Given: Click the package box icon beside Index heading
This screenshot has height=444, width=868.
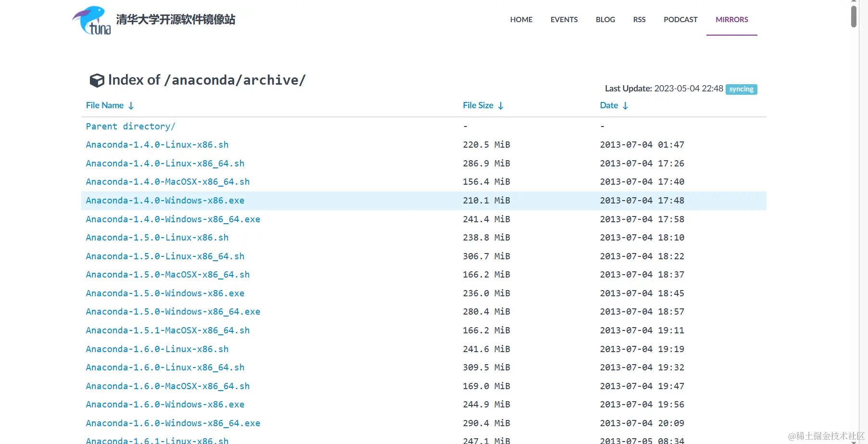Looking at the screenshot, I should [x=97, y=80].
